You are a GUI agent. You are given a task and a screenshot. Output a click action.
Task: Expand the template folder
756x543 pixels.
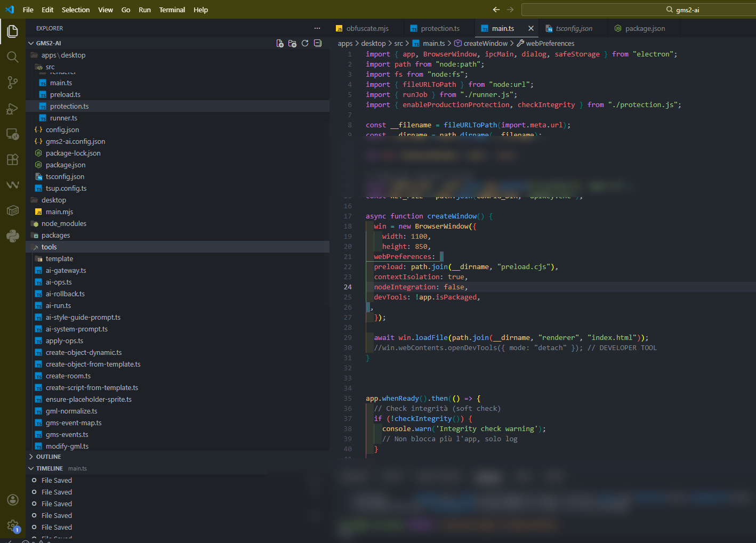[x=177, y=258]
